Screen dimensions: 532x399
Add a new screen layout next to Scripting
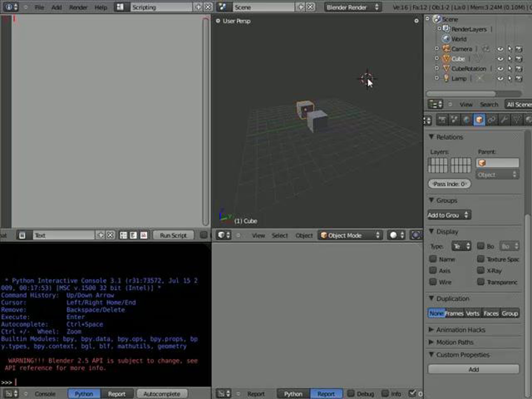point(198,7)
